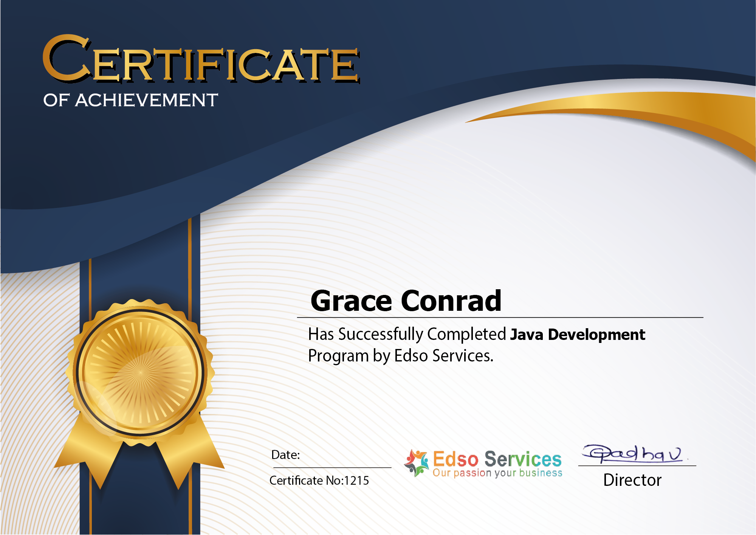The height and width of the screenshot is (535, 756).
Task: Click the 'Edso Services' logo wordmark
Action: pos(497,459)
